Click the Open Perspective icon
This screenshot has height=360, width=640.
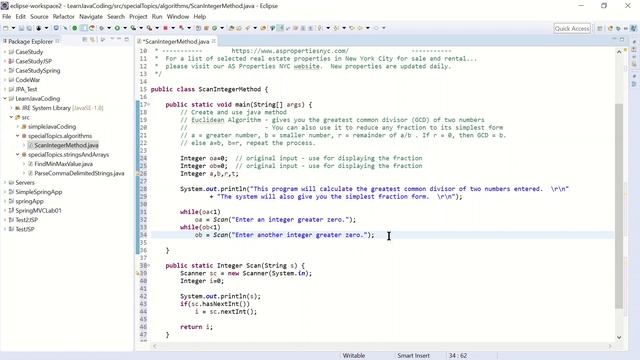point(600,28)
